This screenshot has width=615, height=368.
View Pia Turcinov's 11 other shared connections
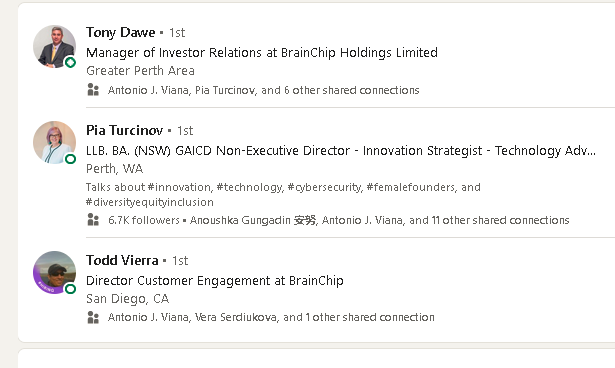(x=380, y=220)
